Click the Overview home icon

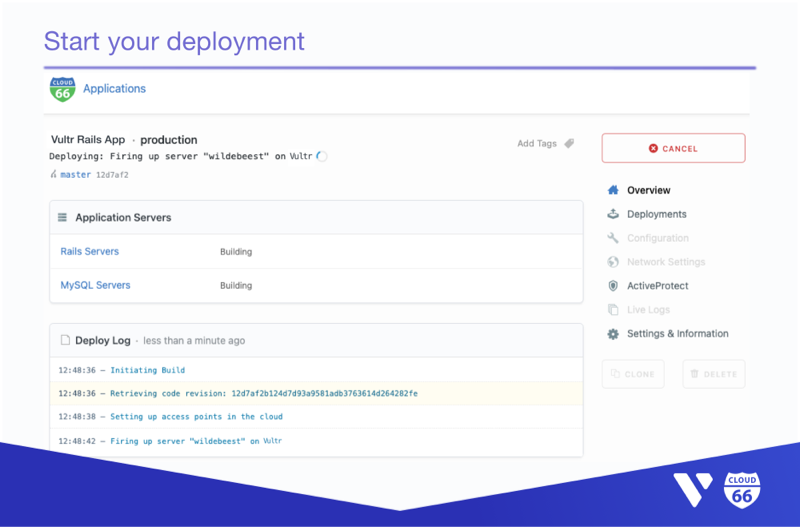pos(613,190)
